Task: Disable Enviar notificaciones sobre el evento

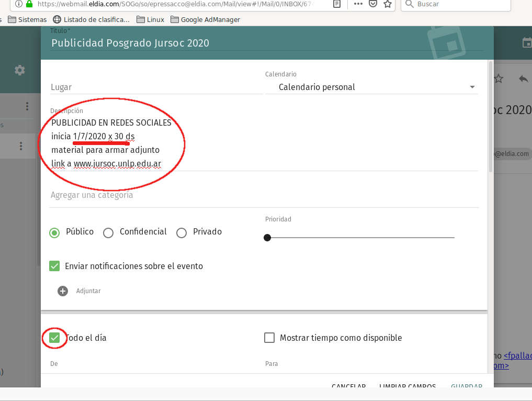Action: [x=54, y=266]
